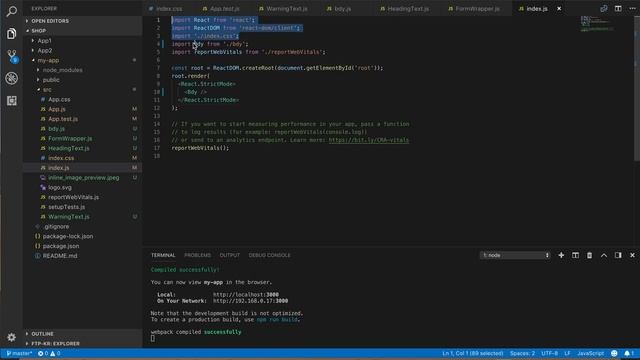Switch to the App.test.js tab
The width and height of the screenshot is (640, 360).
pos(224,9)
